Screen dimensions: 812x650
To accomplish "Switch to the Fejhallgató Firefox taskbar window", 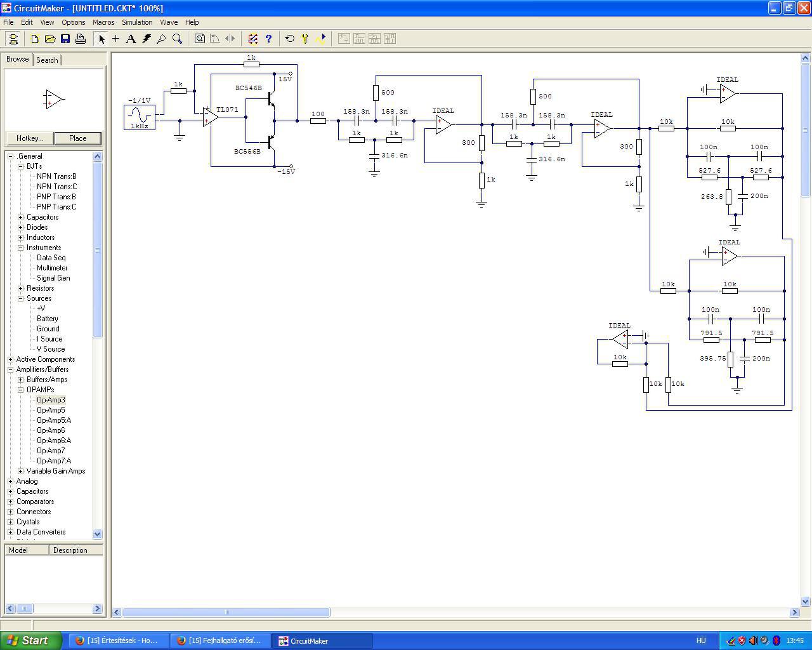I will [220, 640].
